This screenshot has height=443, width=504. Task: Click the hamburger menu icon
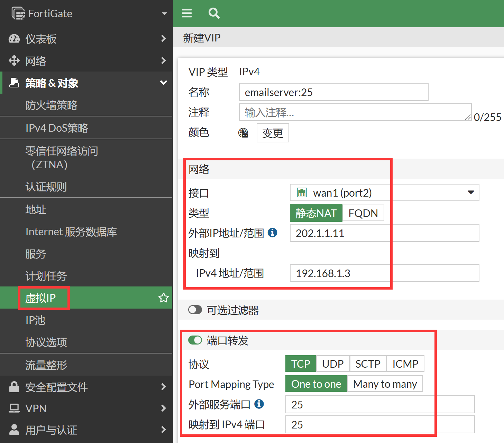coord(187,13)
